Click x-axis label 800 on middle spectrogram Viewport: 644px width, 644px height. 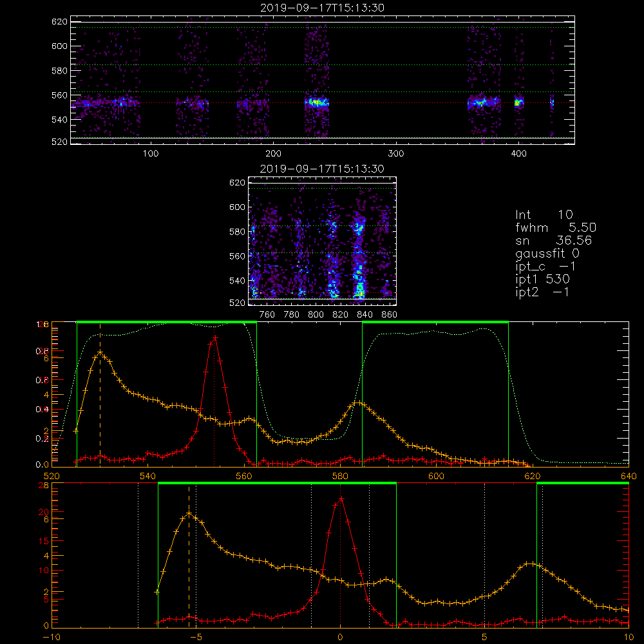click(316, 315)
